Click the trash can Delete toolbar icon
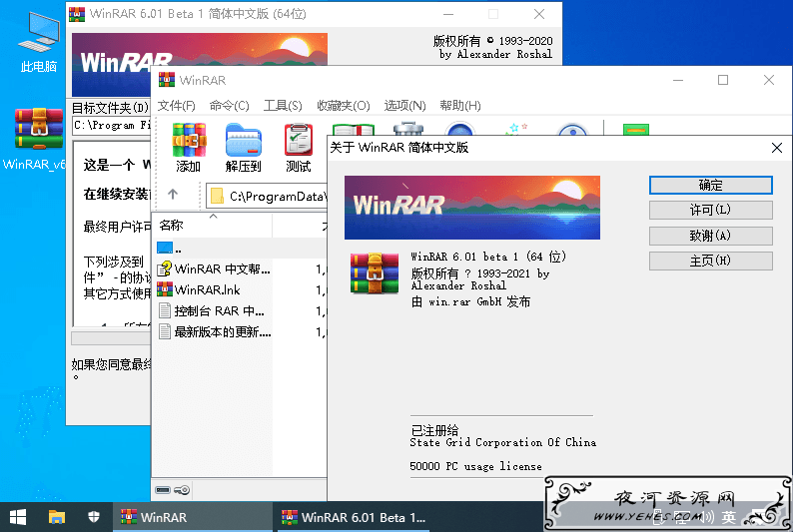This screenshot has height=532, width=793. click(408, 129)
